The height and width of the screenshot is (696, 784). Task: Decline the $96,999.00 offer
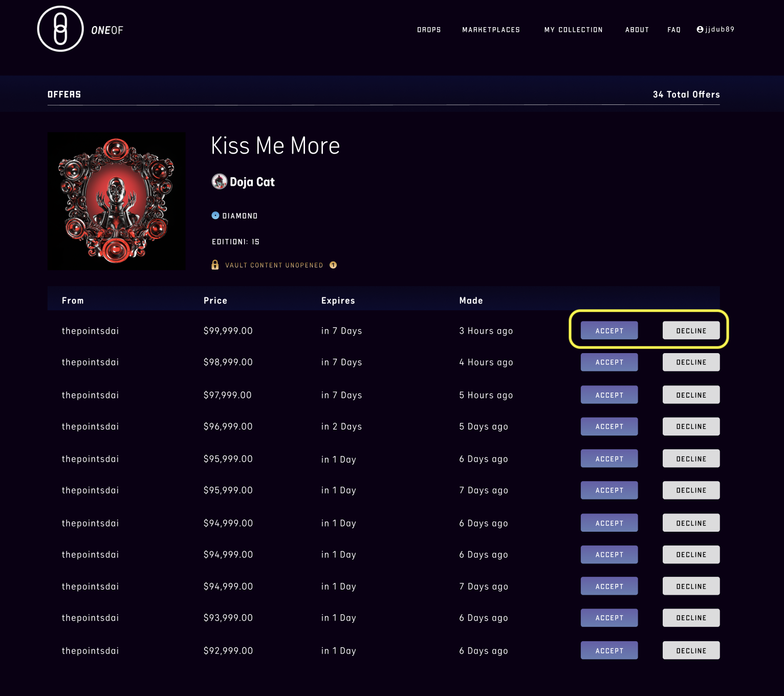691,426
